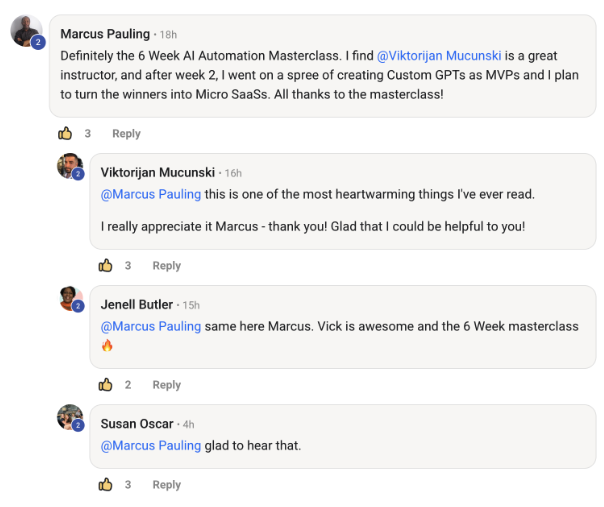Open Jenell Butler's profile avatar
This screenshot has width=604, height=507.
[69, 298]
